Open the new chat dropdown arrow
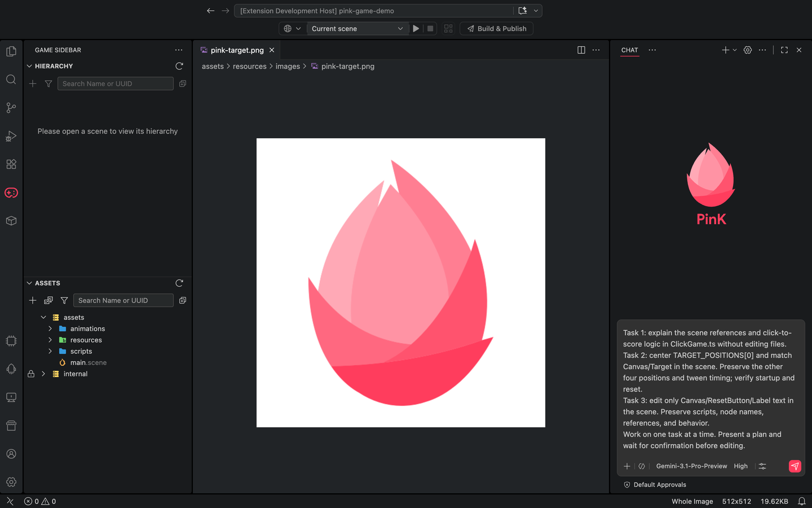The image size is (812, 508). (735, 50)
